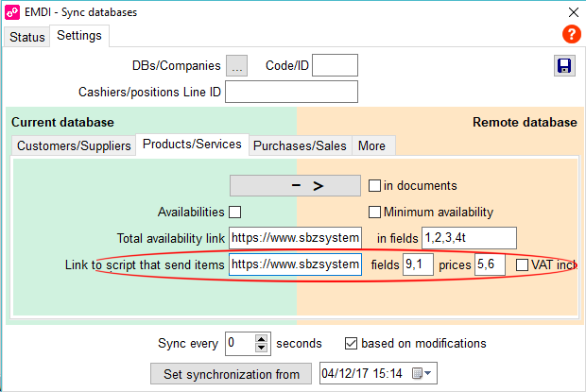Switch to the Status tab
The image size is (586, 392).
(26, 37)
